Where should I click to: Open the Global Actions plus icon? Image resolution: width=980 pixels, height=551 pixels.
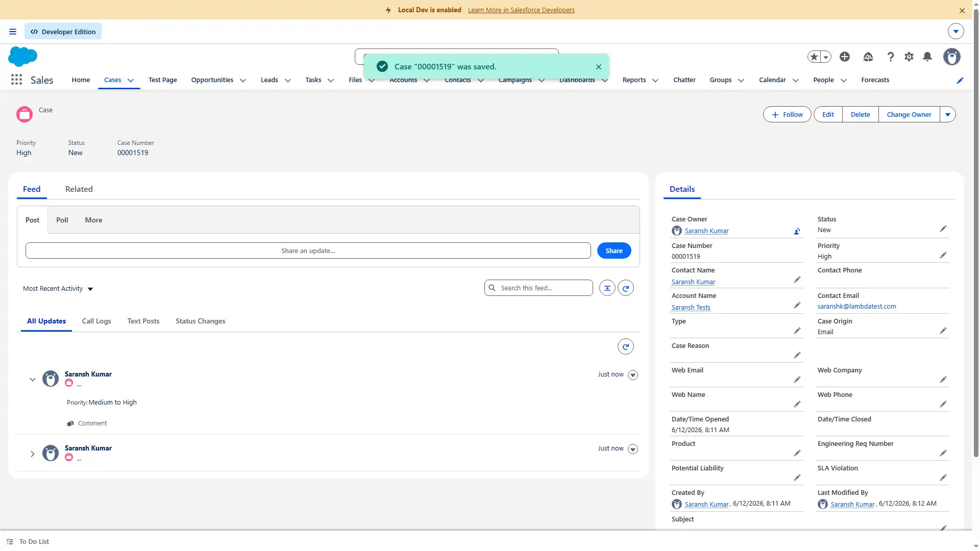[x=845, y=57]
